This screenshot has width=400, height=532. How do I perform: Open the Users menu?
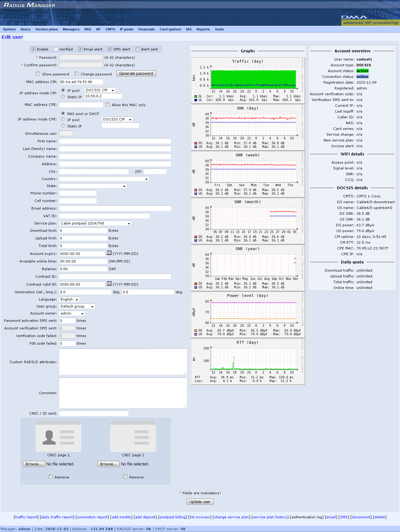[25, 29]
